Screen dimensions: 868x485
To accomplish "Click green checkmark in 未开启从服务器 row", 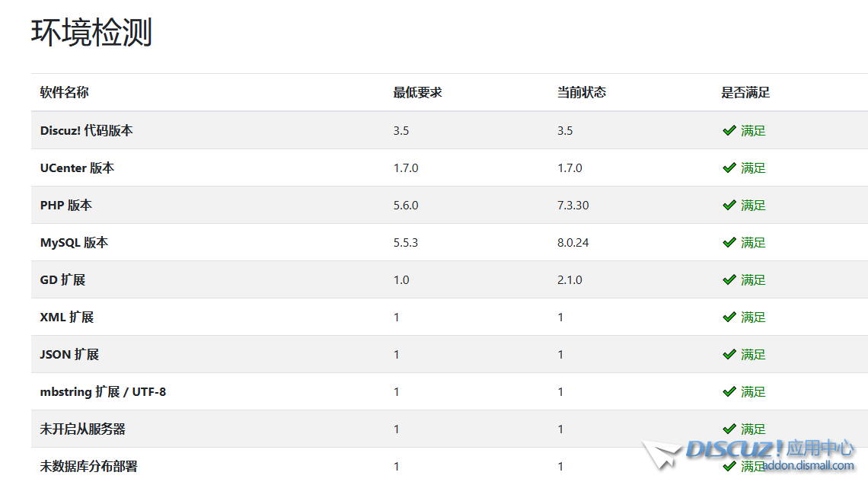I will [x=729, y=429].
